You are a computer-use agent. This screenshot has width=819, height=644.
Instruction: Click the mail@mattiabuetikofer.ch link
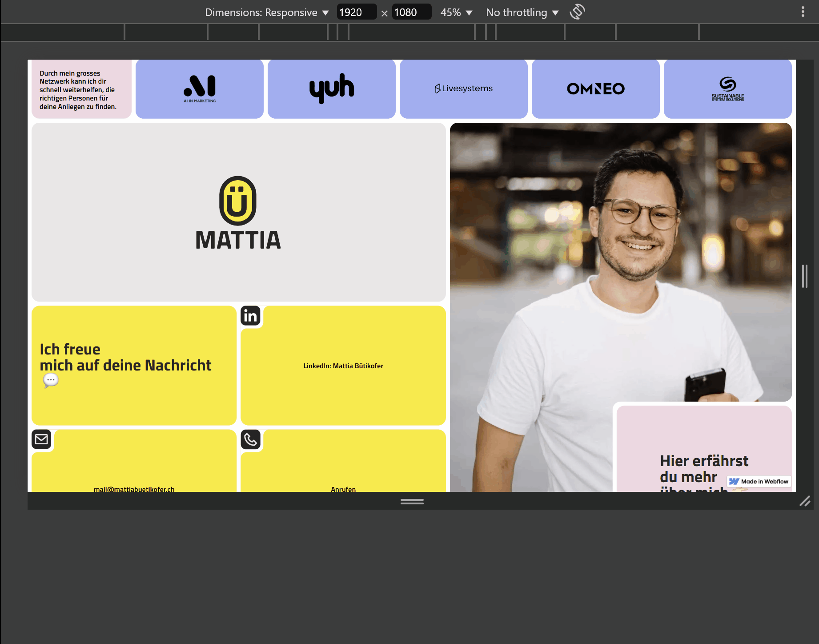(134, 489)
